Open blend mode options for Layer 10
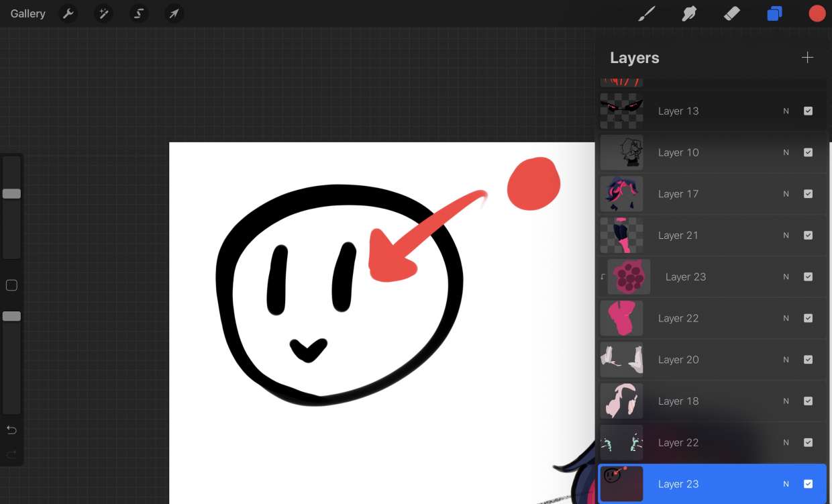This screenshot has width=832, height=504. [x=786, y=153]
